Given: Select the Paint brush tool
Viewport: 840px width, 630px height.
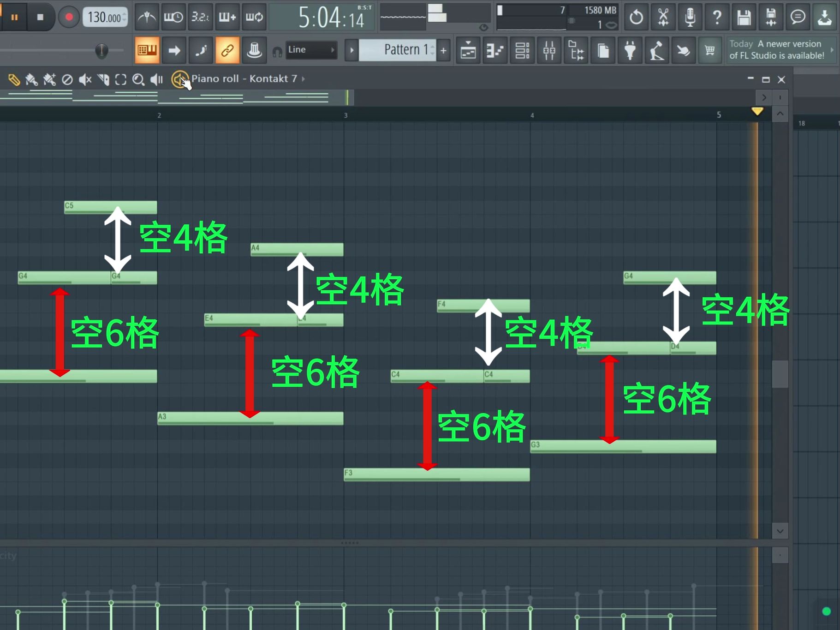Looking at the screenshot, I should coord(31,79).
